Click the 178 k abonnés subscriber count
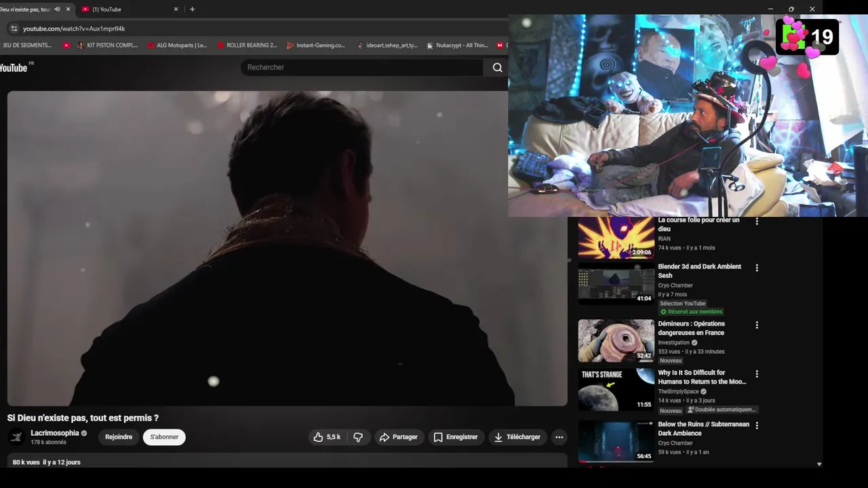 tap(48, 443)
